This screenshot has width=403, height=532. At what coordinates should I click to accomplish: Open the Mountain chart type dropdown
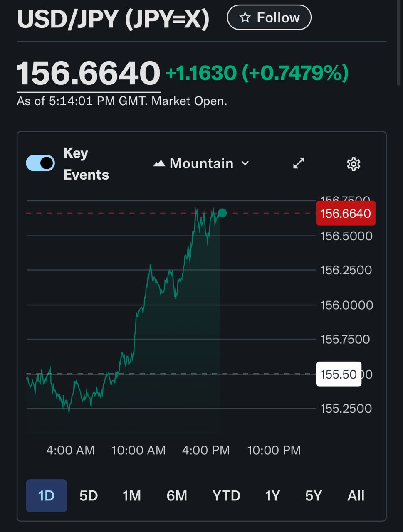point(201,163)
